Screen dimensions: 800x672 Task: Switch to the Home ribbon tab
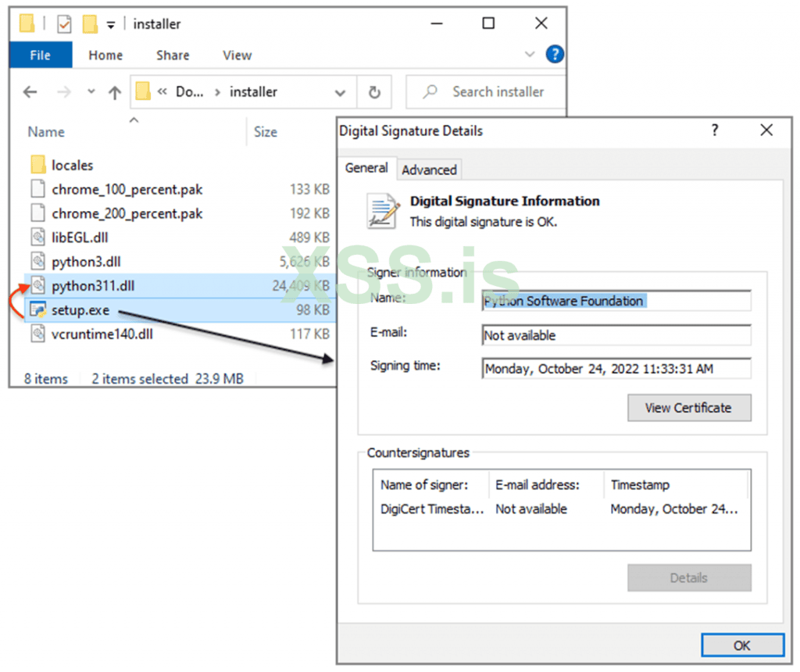105,55
